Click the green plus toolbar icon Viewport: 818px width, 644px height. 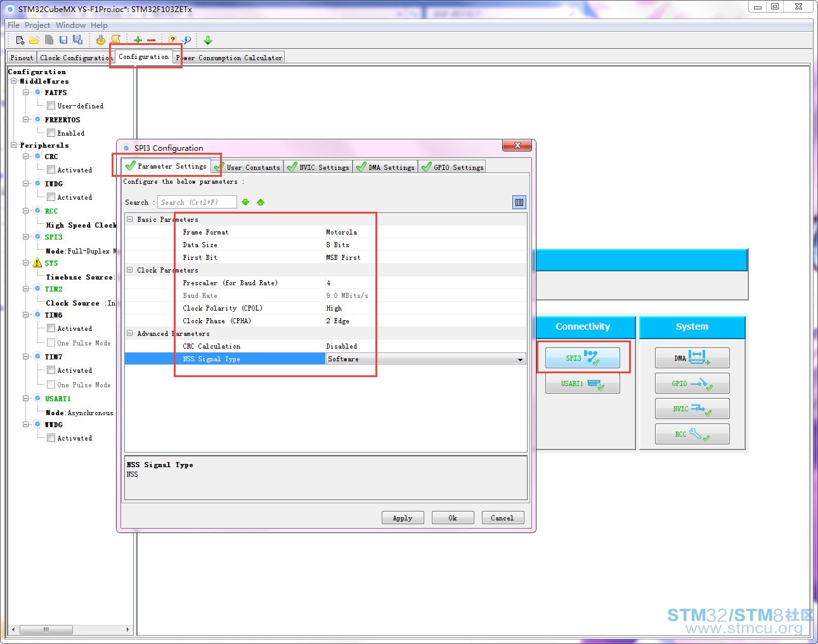click(138, 40)
